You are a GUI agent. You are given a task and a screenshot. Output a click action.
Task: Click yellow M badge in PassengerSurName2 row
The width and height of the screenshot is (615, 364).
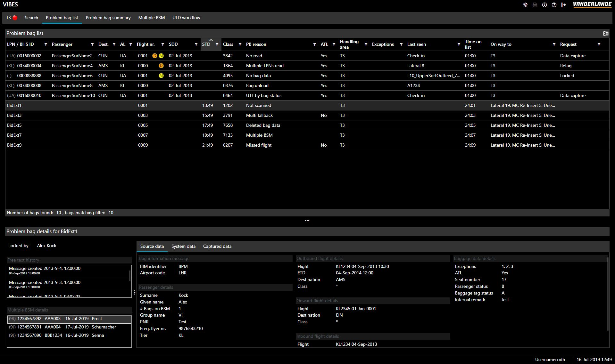(x=161, y=56)
